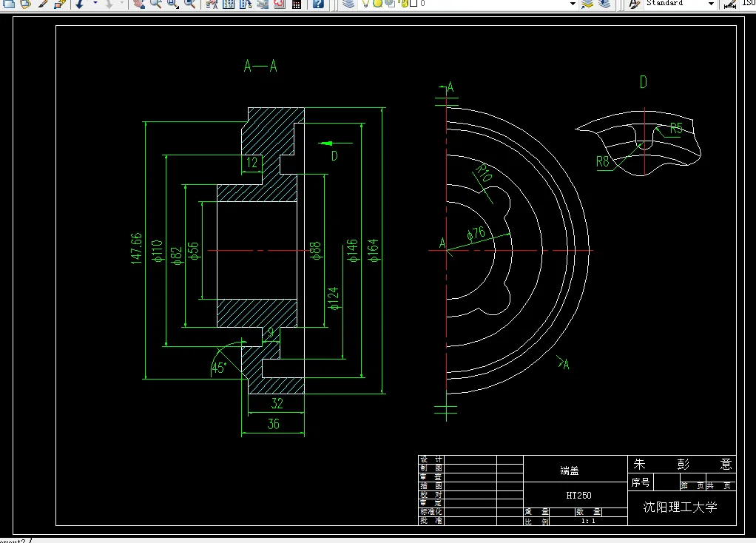
Task: Select the 沈阳理工大学 title block text
Action: [681, 507]
